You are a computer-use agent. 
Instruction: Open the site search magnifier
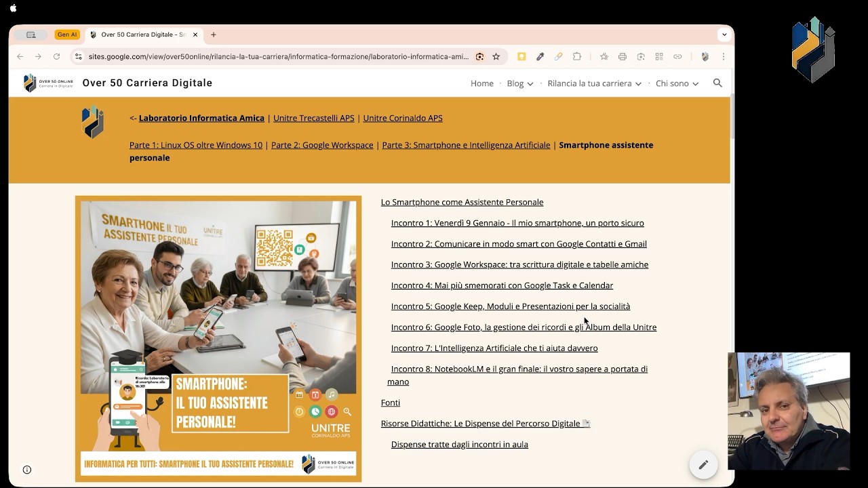pyautogui.click(x=717, y=83)
